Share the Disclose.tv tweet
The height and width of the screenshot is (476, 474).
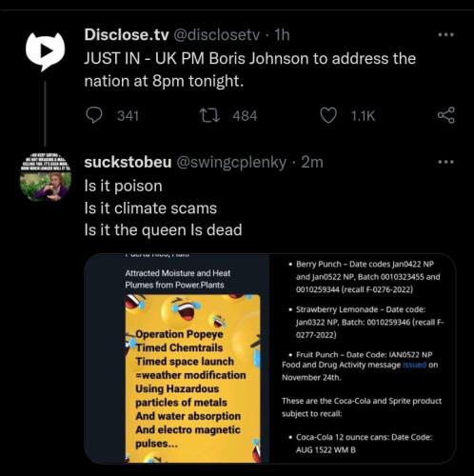[x=446, y=115]
